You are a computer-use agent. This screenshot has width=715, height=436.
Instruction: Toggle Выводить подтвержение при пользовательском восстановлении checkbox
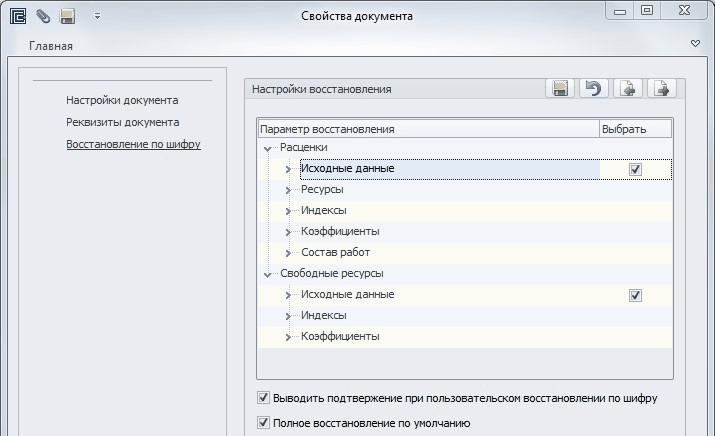pyautogui.click(x=264, y=398)
